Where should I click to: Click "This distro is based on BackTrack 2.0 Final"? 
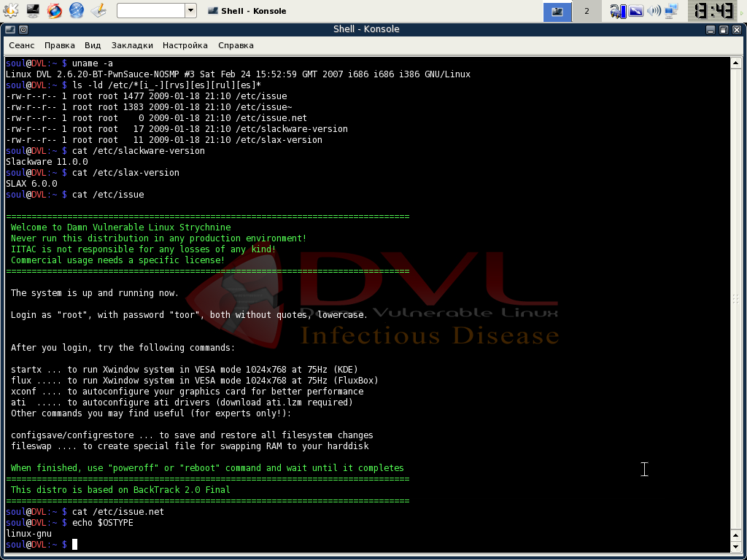click(120, 491)
